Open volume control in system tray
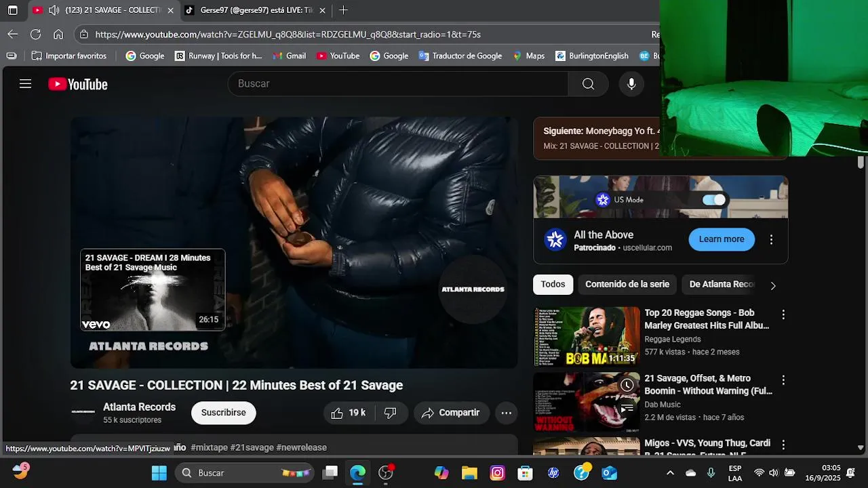 coord(774,472)
